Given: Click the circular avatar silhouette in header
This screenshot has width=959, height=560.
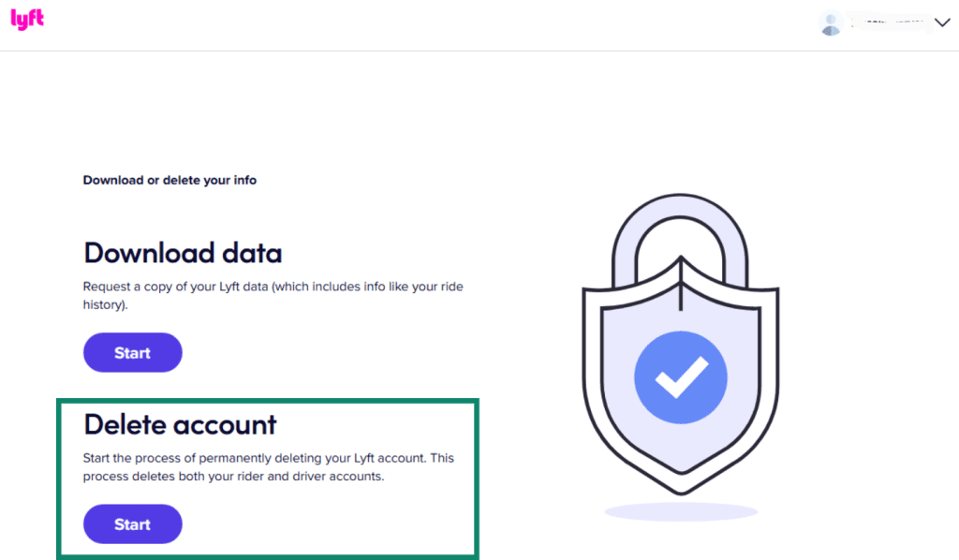Looking at the screenshot, I should (x=830, y=22).
